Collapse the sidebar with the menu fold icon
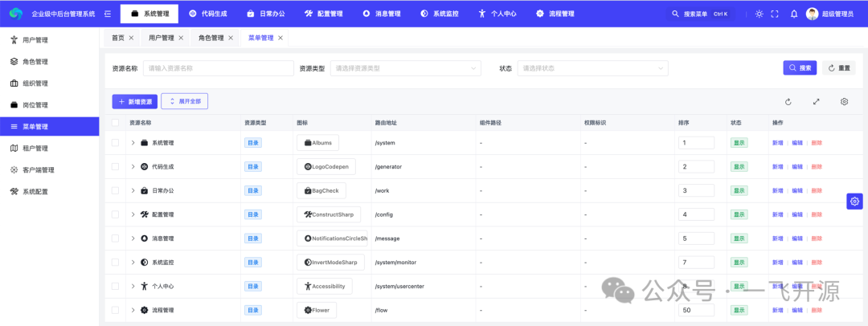 tap(108, 14)
